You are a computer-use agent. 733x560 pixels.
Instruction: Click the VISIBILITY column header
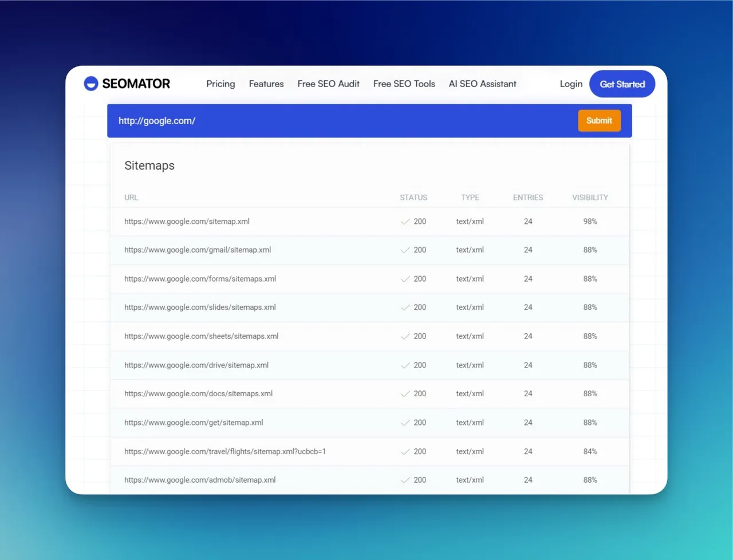[590, 197]
